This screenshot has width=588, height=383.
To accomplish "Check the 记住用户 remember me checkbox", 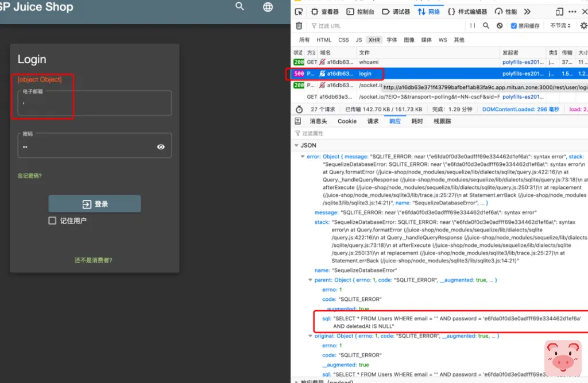I will pos(52,220).
